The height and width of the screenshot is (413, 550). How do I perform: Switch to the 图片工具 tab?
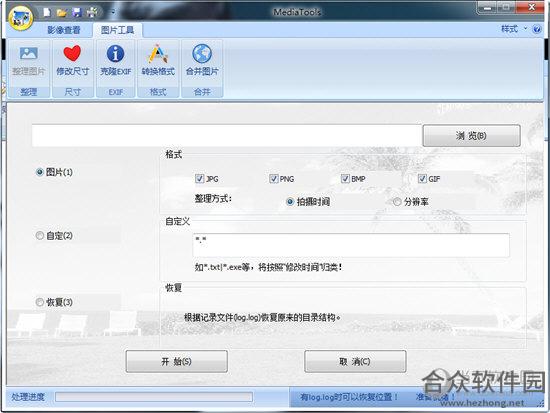tap(118, 30)
